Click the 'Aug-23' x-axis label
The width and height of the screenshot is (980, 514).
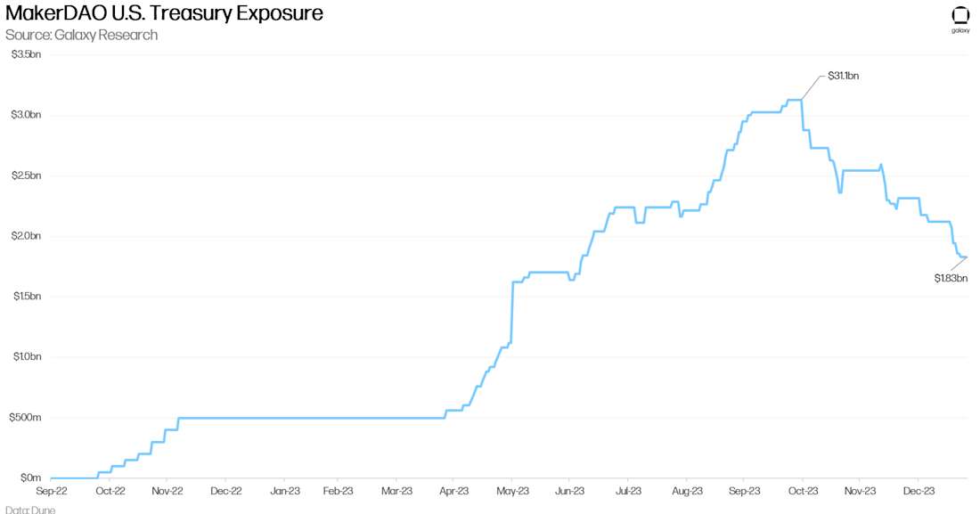(687, 492)
